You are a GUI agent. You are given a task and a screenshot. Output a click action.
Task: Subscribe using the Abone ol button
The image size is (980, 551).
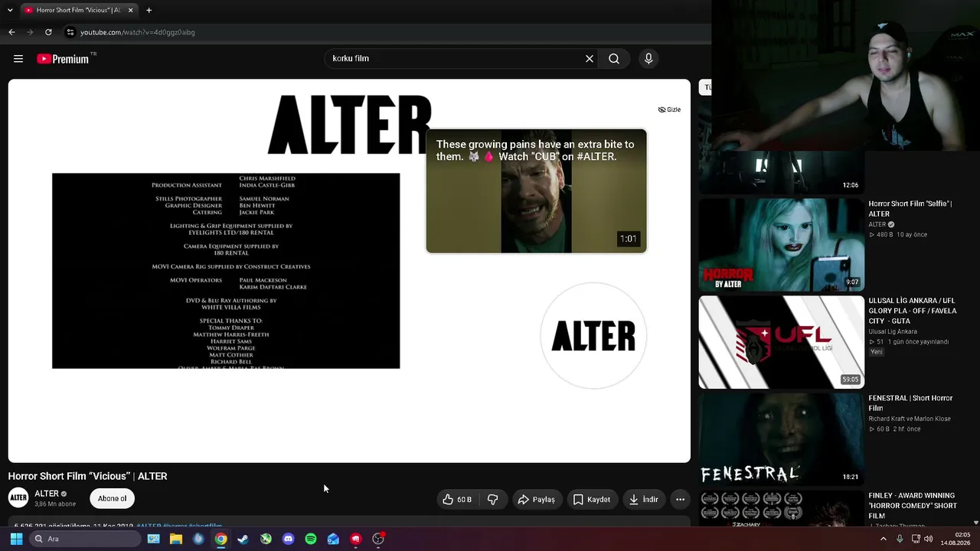112,499
